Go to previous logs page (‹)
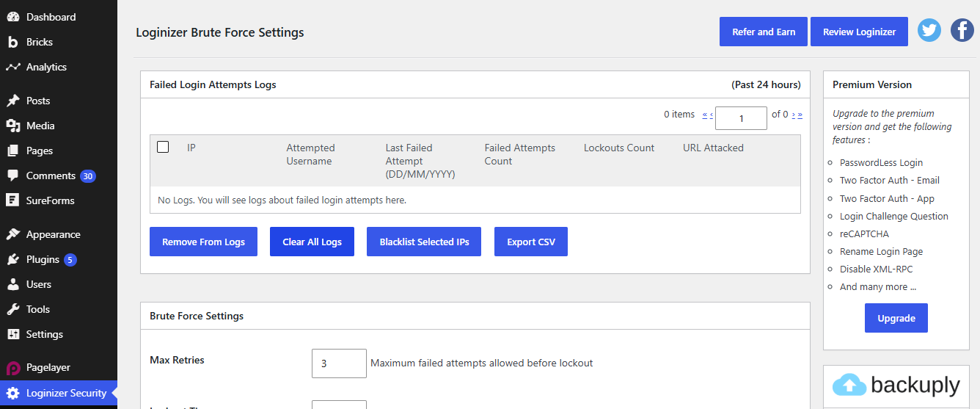 (712, 115)
